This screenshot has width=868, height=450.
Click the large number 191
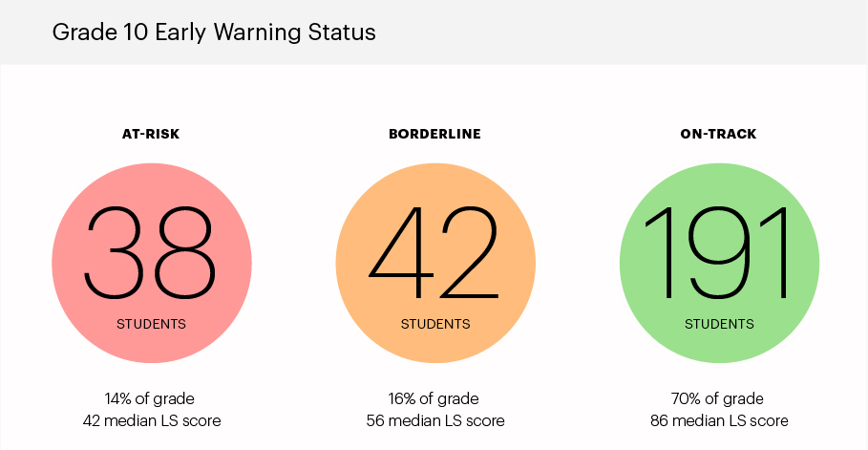point(718,253)
